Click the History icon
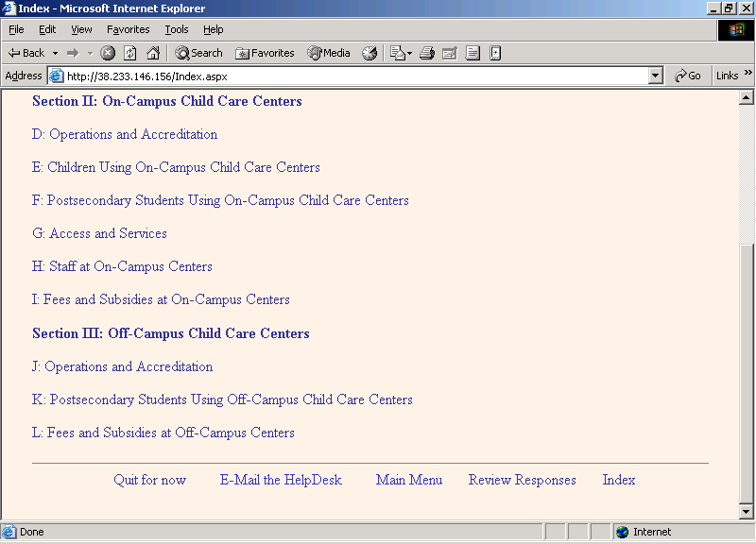 369,53
